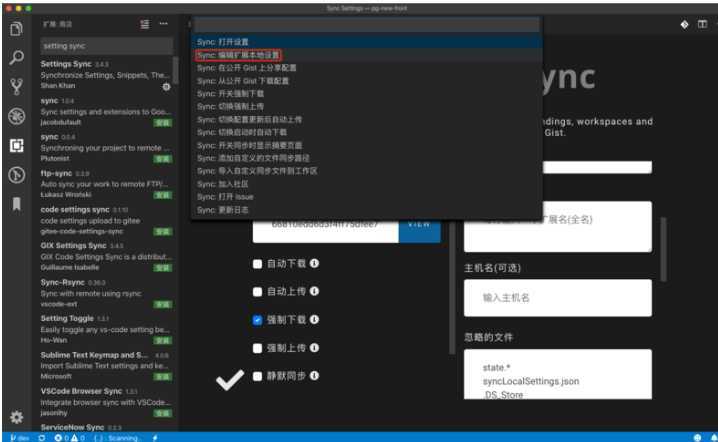The width and height of the screenshot is (718, 442).
Task: Click blue button beside the Gist ID field
Action: click(419, 229)
